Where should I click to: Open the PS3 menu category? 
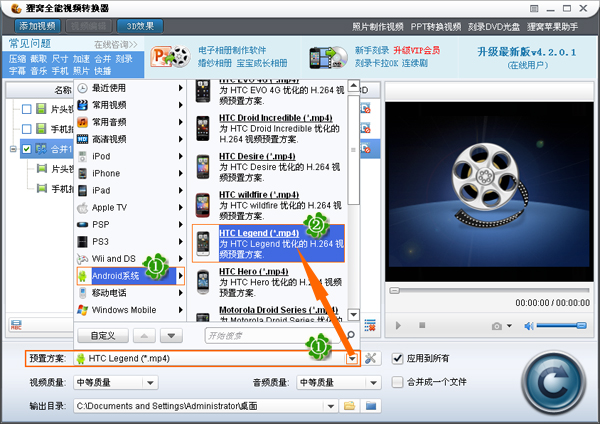130,241
